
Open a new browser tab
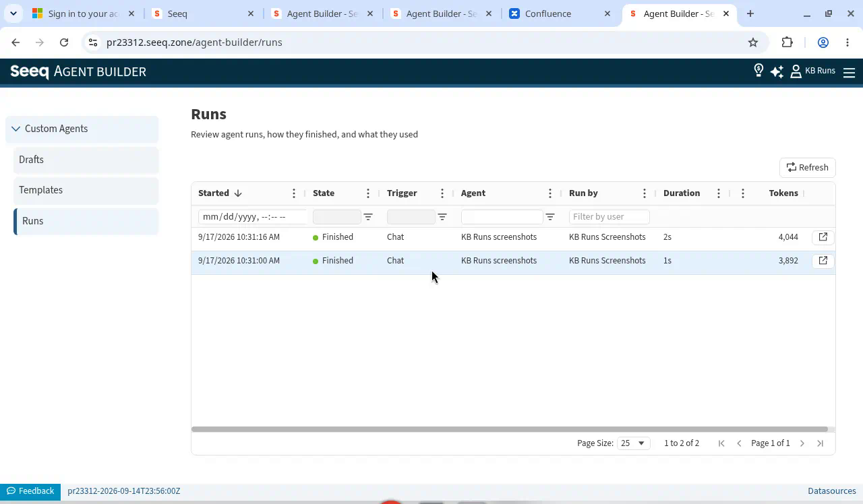tap(750, 13)
